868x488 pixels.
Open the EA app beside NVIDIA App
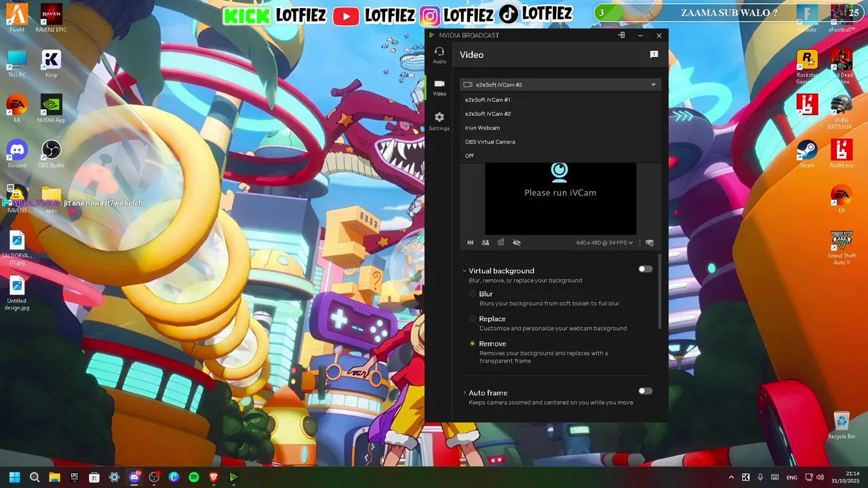coord(17,108)
